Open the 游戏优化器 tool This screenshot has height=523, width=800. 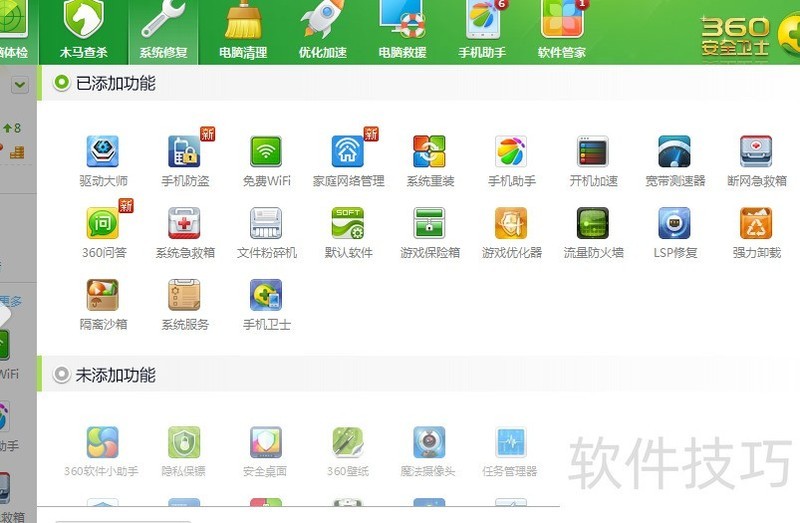[511, 233]
